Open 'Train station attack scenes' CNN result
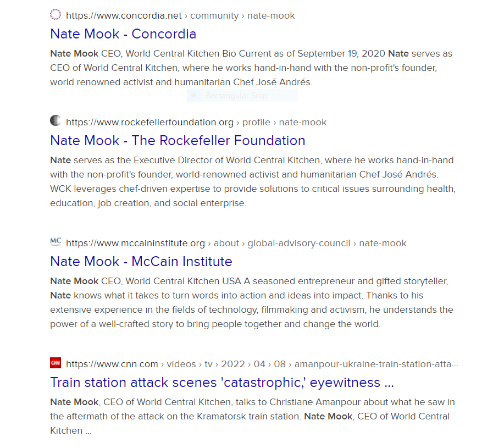Image resolution: width=504 pixels, height=448 pixels. pos(222,383)
